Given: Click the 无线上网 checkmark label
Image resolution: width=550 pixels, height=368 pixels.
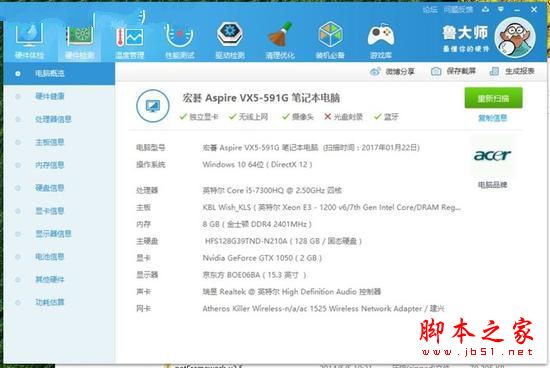Looking at the screenshot, I should [x=248, y=117].
